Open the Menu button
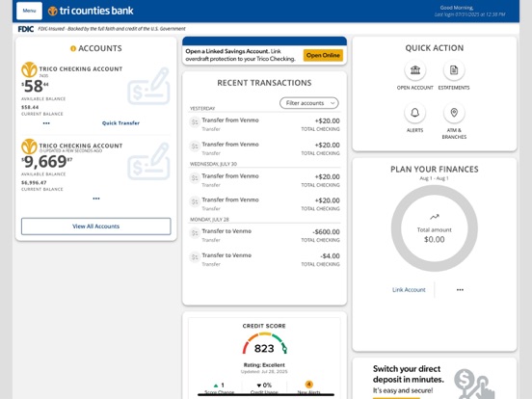Viewport: 532px width, 399px height. pos(29,11)
